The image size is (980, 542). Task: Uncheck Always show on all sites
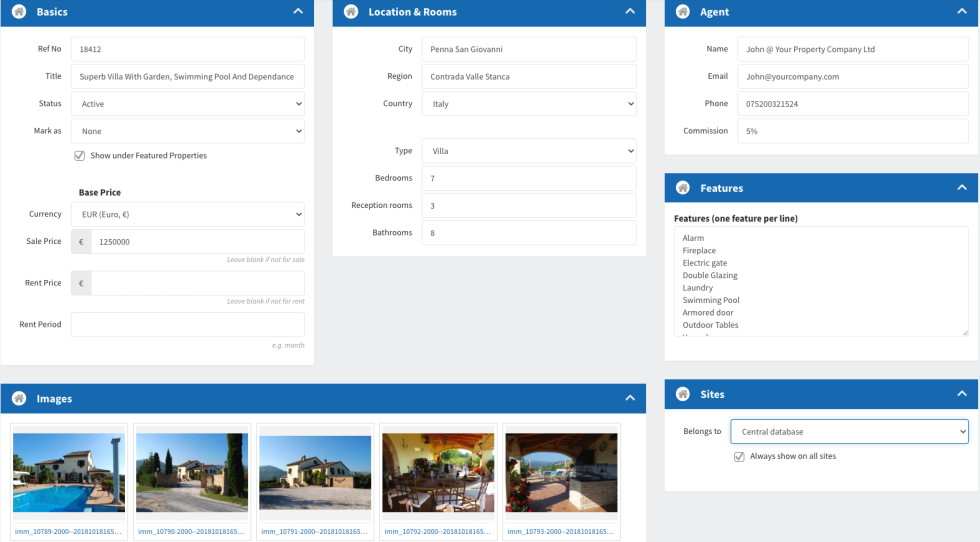tap(739, 456)
